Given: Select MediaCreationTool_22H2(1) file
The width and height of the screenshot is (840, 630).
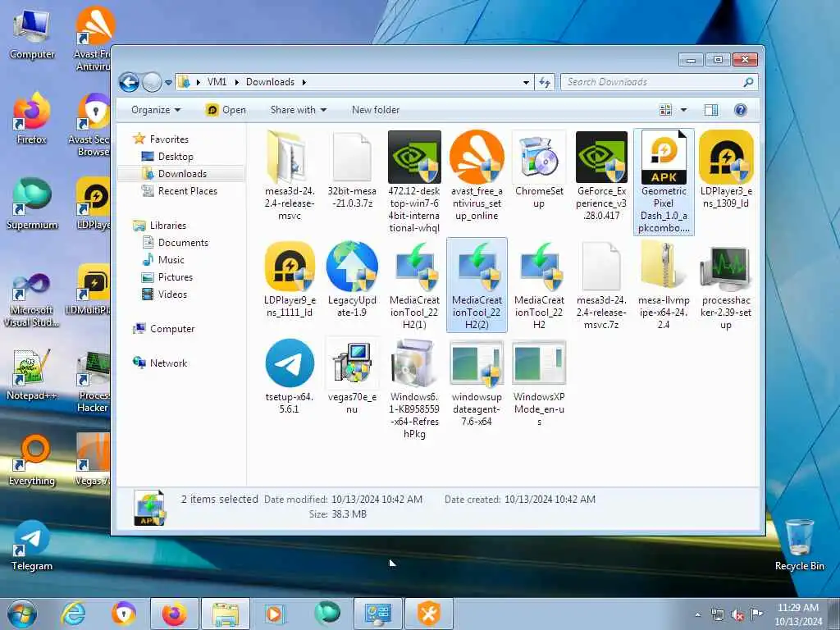Looking at the screenshot, I should 414,285.
